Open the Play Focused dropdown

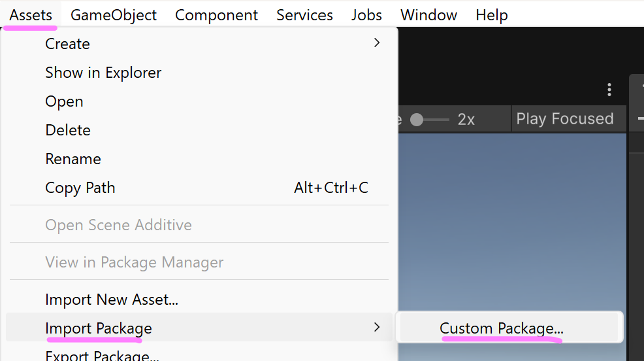coord(565,119)
